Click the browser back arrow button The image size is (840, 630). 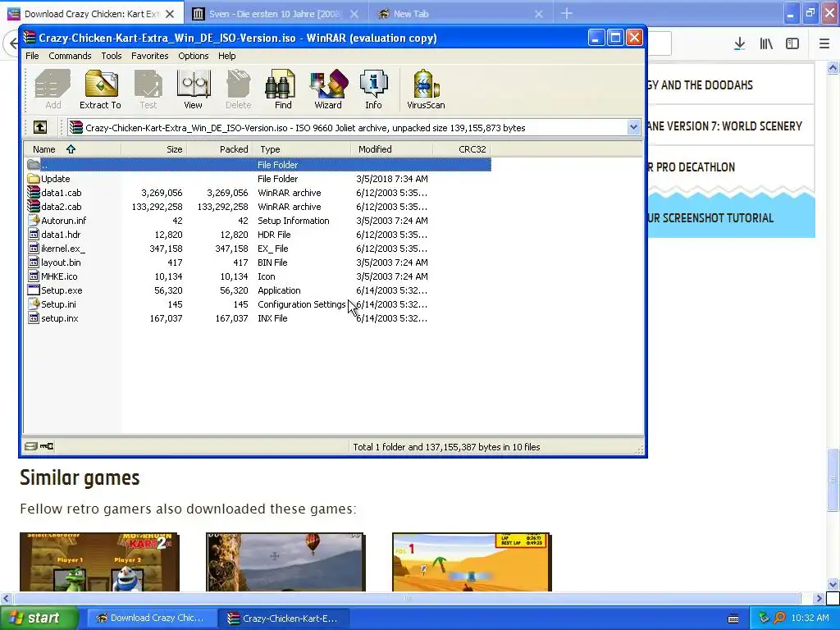(11, 43)
